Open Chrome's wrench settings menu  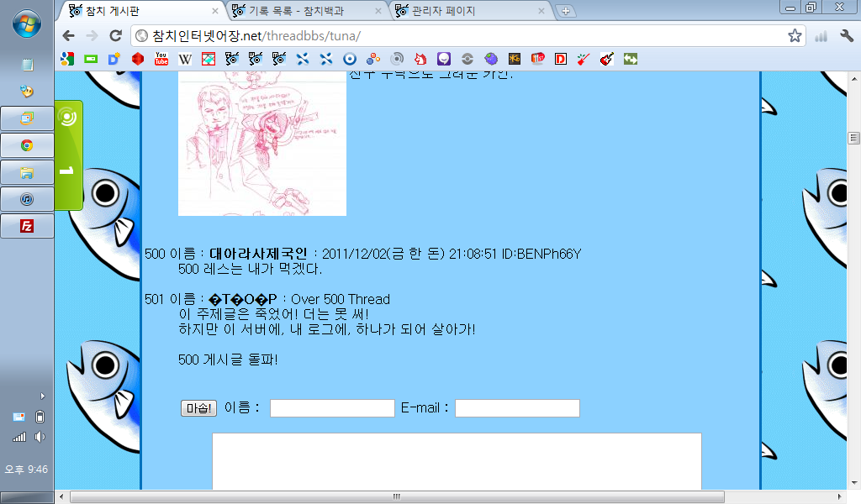[847, 36]
